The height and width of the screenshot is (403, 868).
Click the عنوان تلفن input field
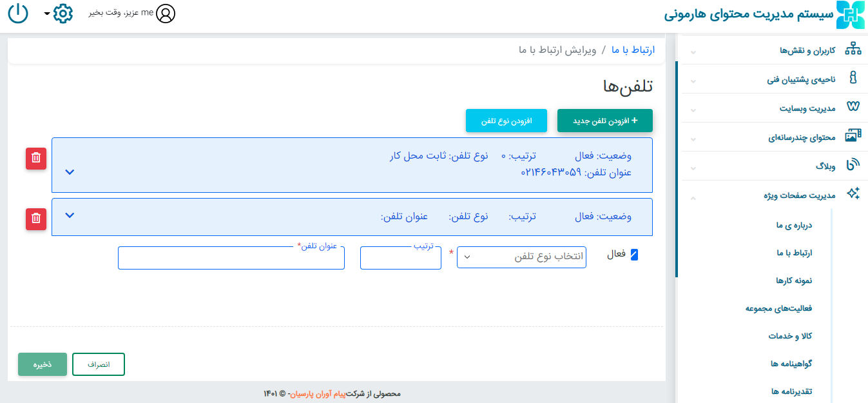click(231, 258)
